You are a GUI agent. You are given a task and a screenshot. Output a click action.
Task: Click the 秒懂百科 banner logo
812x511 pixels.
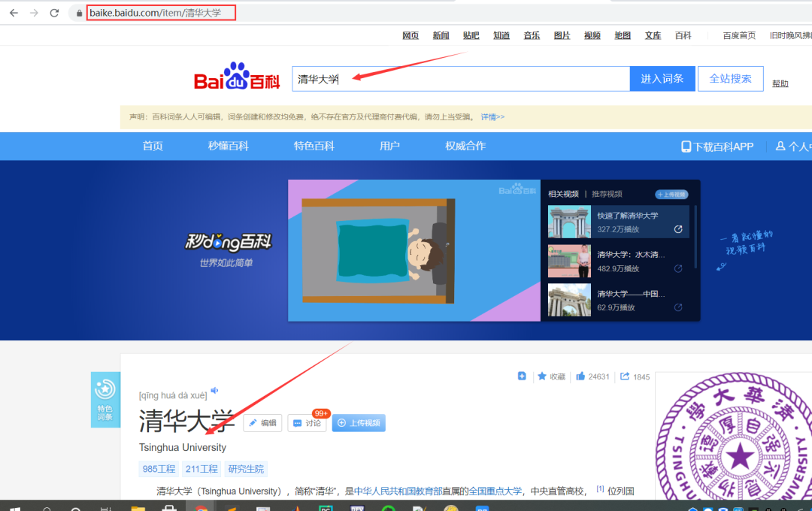click(229, 242)
